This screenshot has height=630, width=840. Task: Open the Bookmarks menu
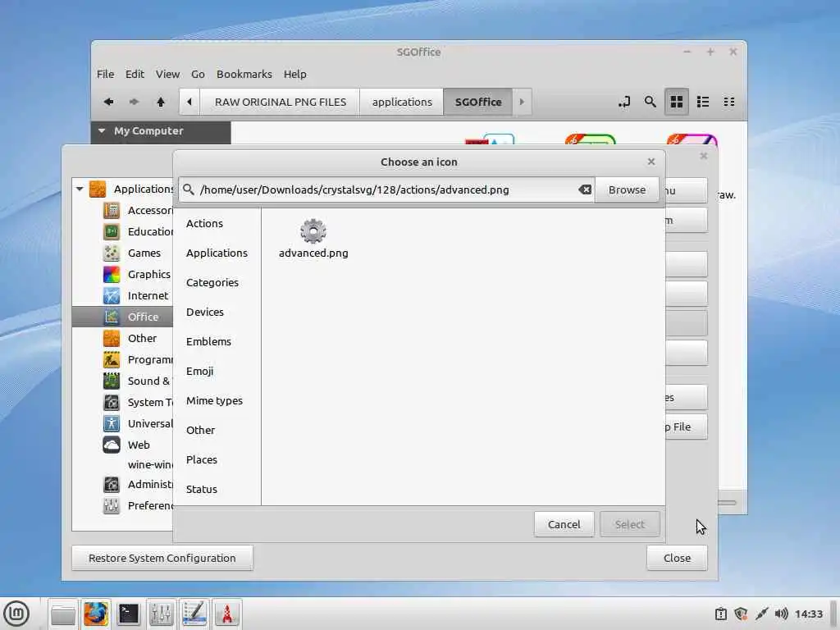tap(244, 74)
